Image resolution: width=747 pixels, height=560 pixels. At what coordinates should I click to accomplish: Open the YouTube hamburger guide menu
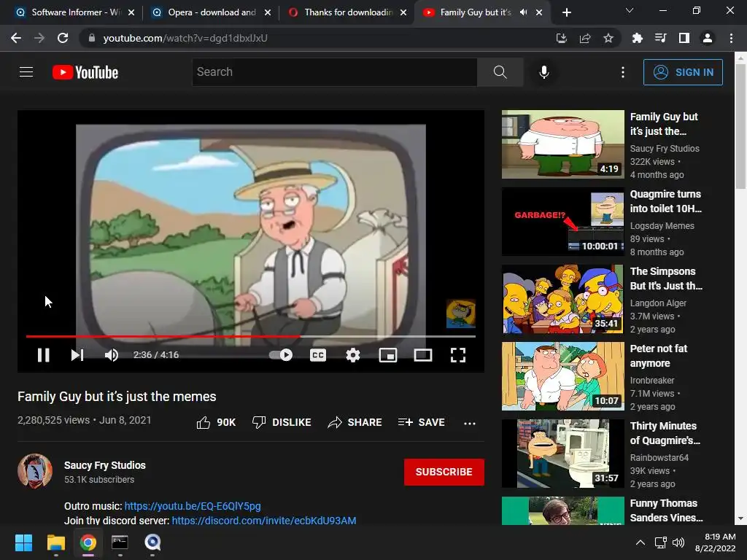[26, 72]
